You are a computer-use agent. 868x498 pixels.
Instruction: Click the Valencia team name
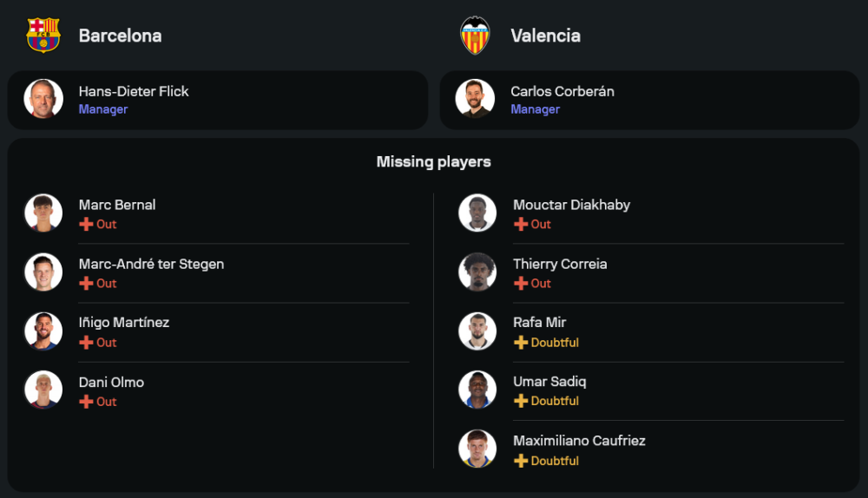pyautogui.click(x=545, y=36)
